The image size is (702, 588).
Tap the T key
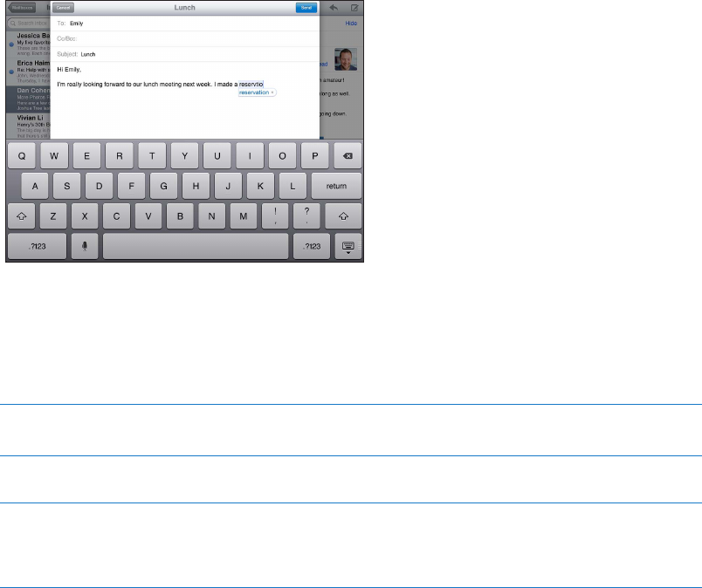click(152, 156)
